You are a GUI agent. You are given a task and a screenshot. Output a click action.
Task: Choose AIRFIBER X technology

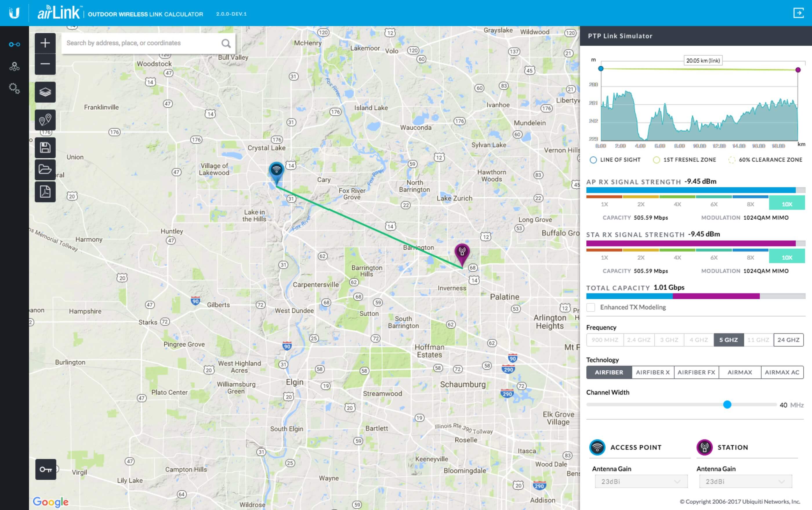653,372
